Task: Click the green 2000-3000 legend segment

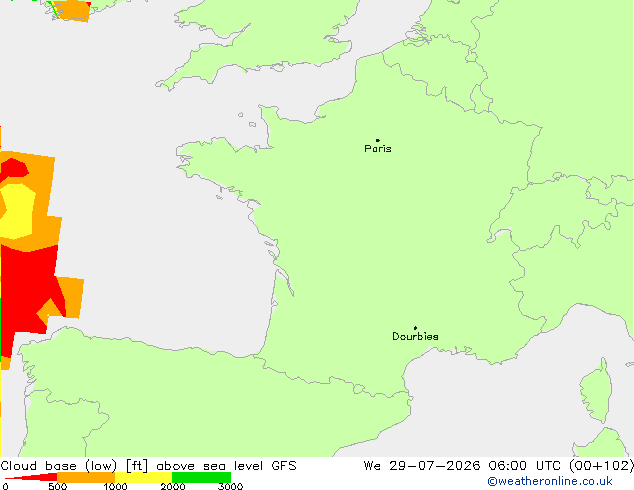Action: click(x=201, y=477)
